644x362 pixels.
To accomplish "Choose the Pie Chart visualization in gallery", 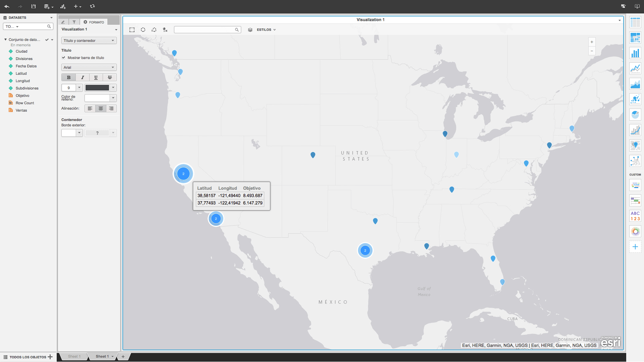I will click(x=635, y=115).
